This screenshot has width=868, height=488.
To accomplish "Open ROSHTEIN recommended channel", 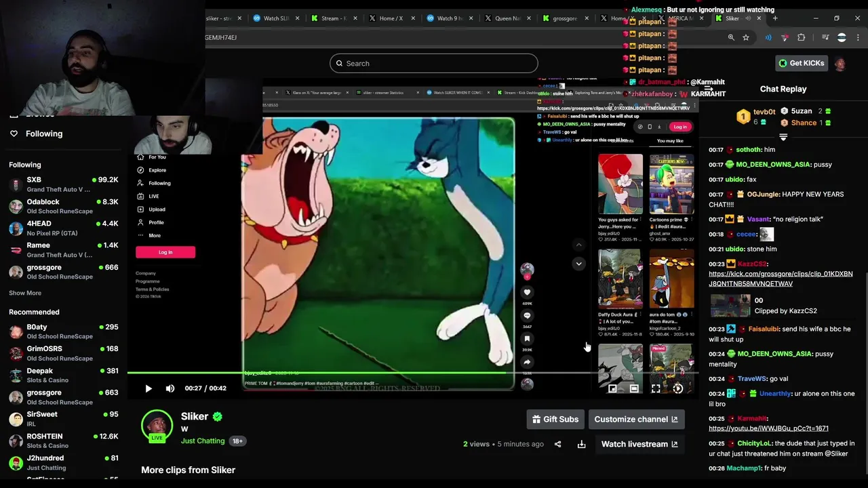I will tap(64, 441).
